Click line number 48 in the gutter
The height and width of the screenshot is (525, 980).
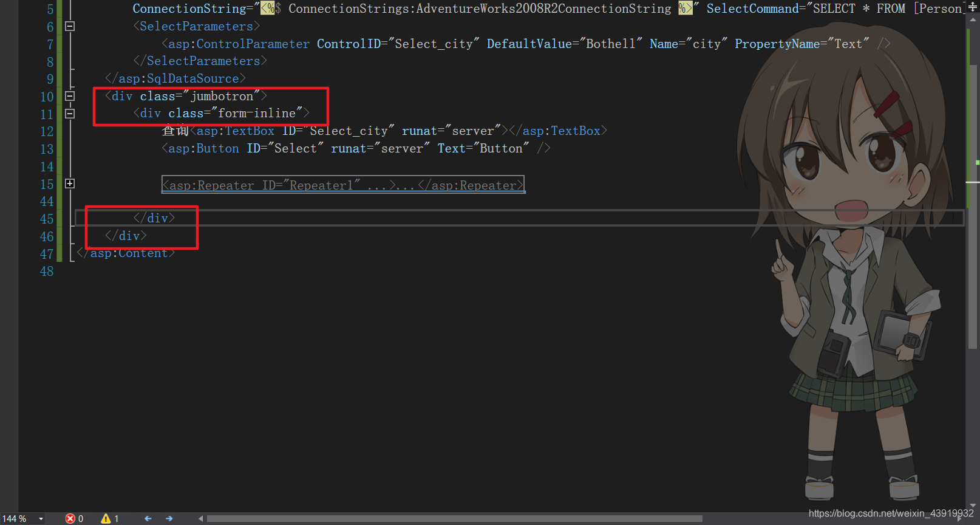pyautogui.click(x=47, y=272)
